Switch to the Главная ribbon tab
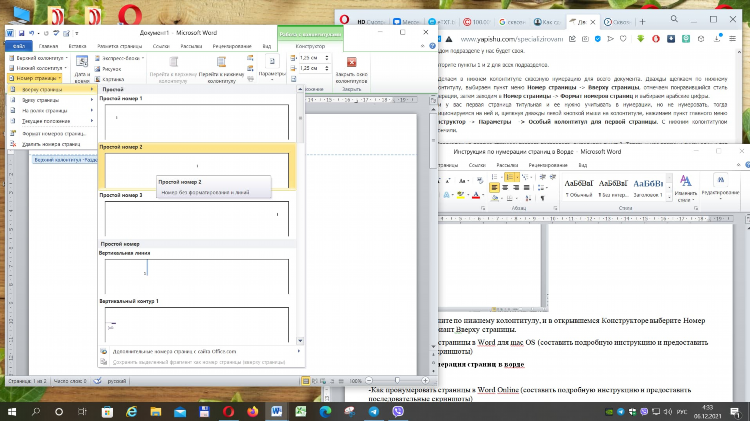 coord(48,46)
